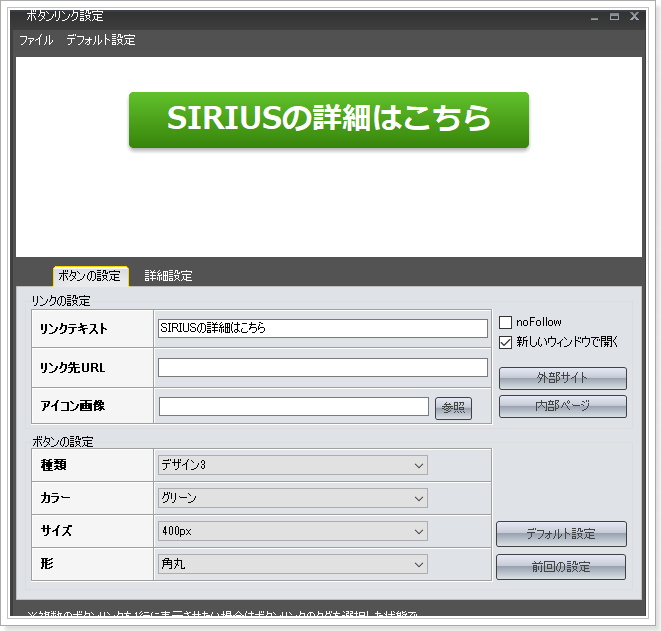Click the リンク先URL input field

click(323, 368)
